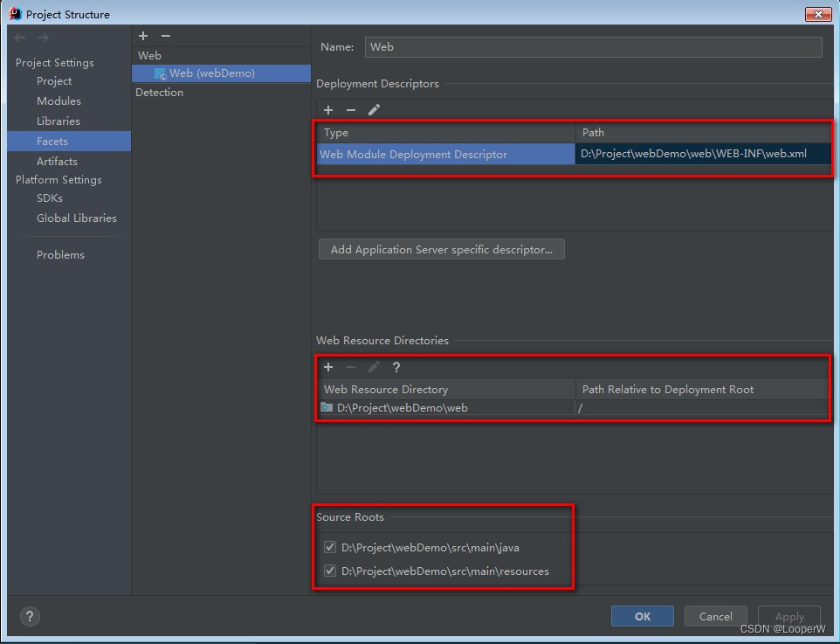The height and width of the screenshot is (644, 840).
Task: Click the IntelliJ icon in title bar
Action: [15, 13]
